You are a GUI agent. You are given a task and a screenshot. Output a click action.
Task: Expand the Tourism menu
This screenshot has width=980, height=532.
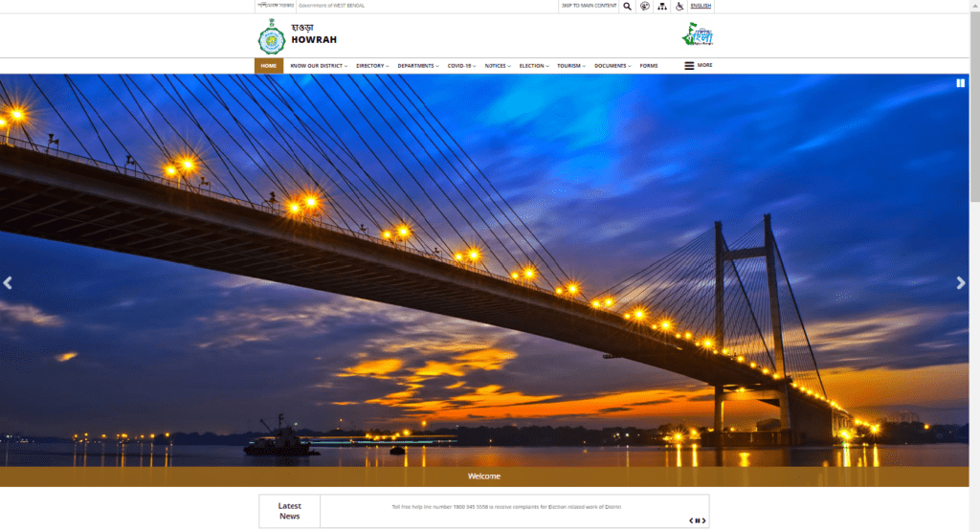571,66
